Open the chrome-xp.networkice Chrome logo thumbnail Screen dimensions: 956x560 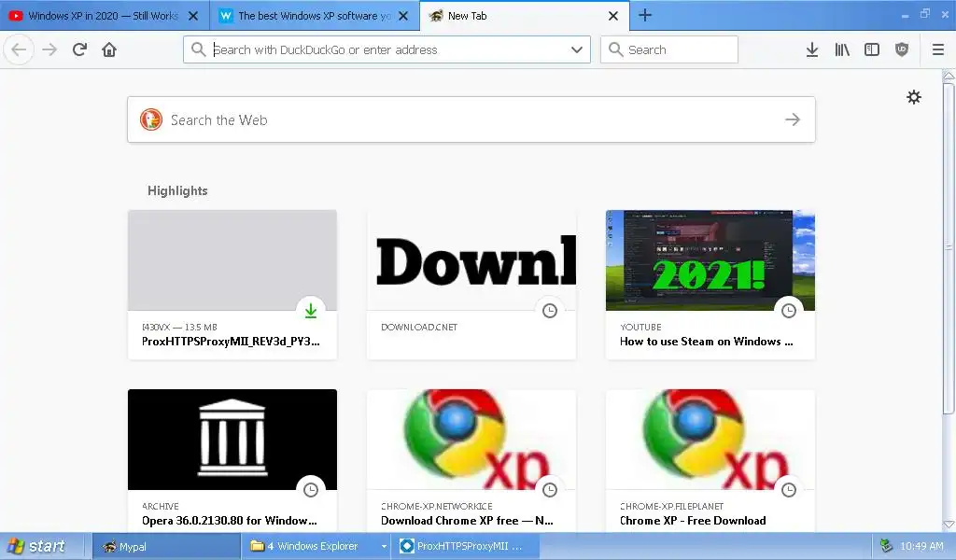[471, 440]
